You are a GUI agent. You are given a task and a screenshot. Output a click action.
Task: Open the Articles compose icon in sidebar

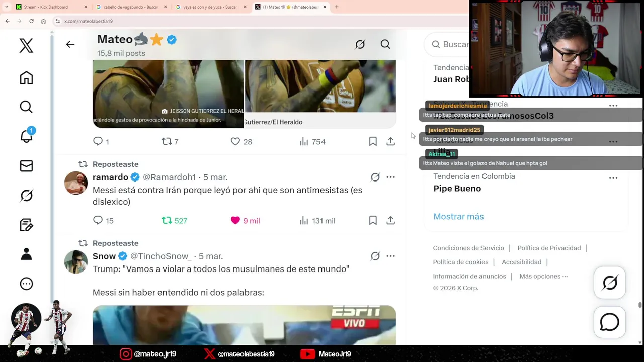26,225
